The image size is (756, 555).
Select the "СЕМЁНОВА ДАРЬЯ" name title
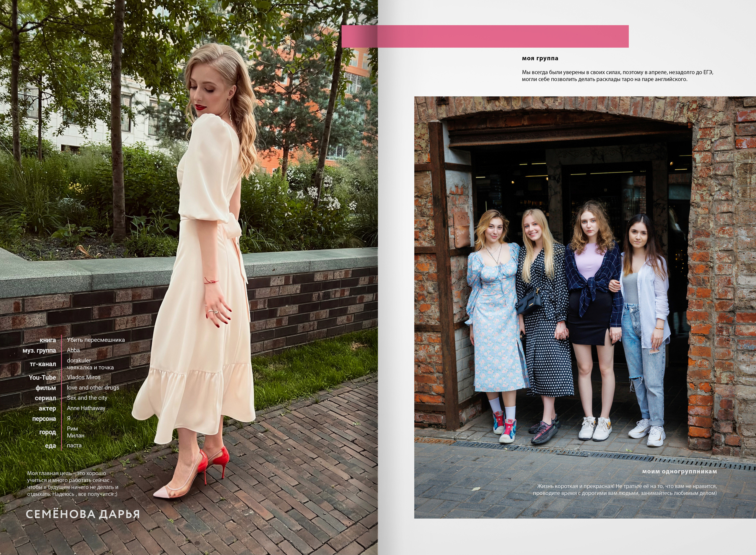[x=83, y=514]
